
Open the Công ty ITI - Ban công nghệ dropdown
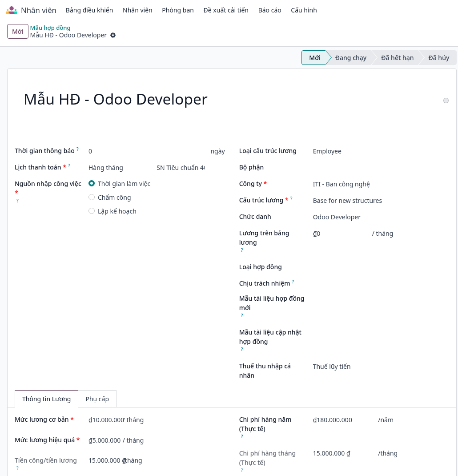coord(381,184)
